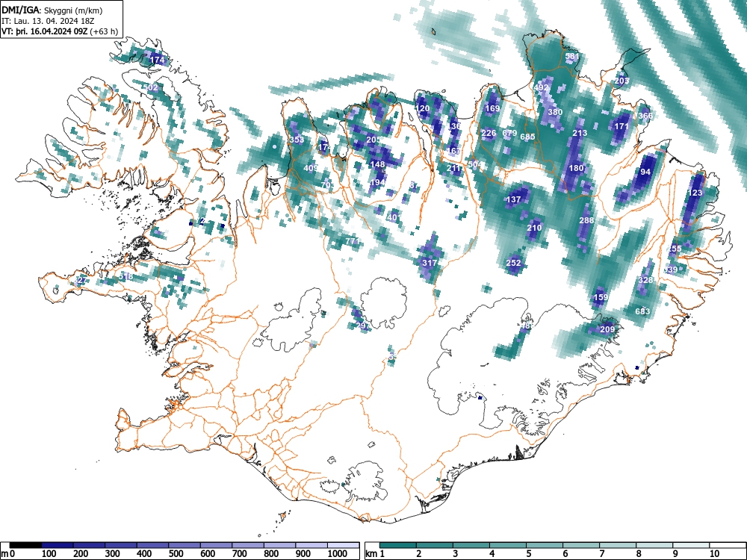Click the '1000' label on the metre legend
This screenshot has width=747, height=560.
click(x=337, y=554)
